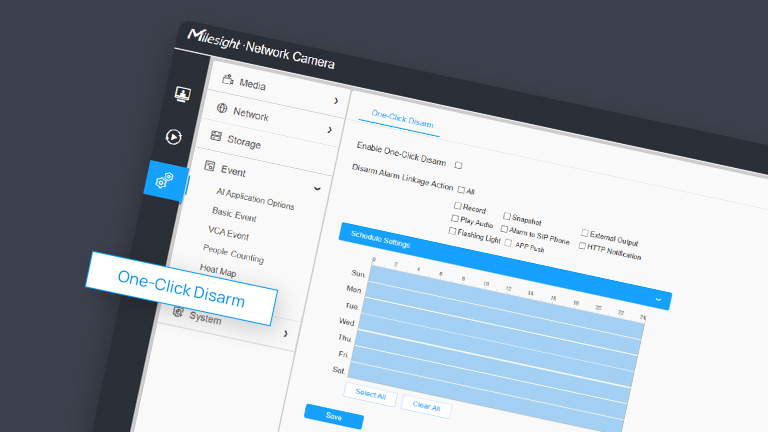This screenshot has height=432, width=768.
Task: Click the Media camera icon
Action: (228, 80)
